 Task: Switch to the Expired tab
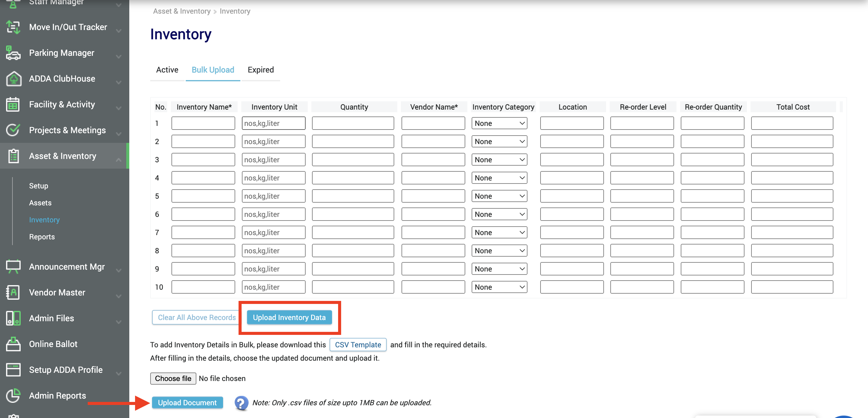[x=260, y=70]
